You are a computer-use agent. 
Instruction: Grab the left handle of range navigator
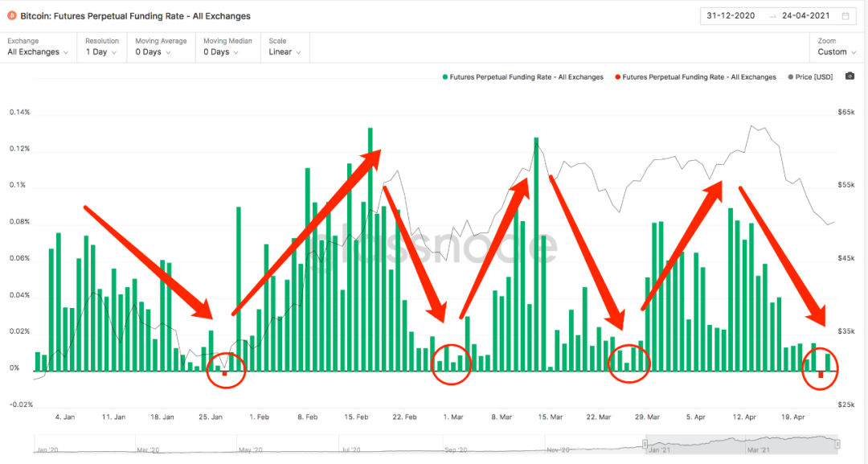645,444
